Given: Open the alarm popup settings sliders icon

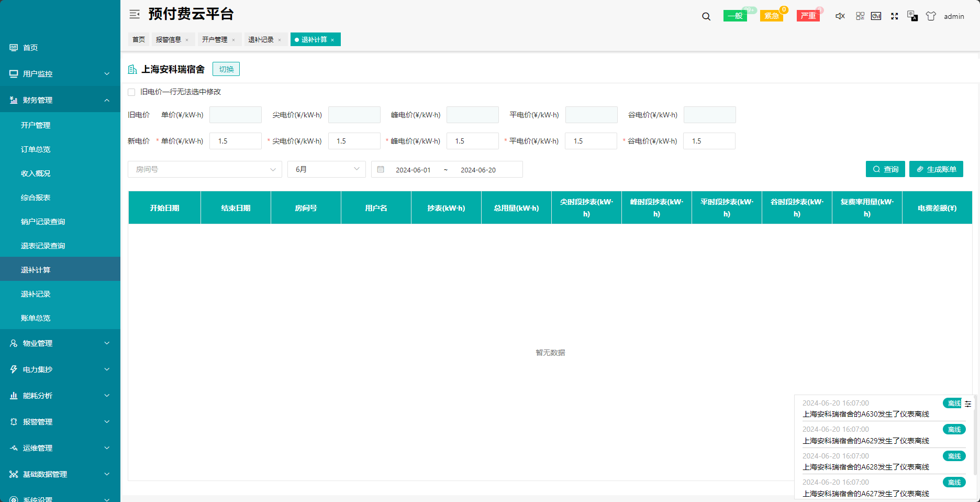Looking at the screenshot, I should tap(968, 404).
